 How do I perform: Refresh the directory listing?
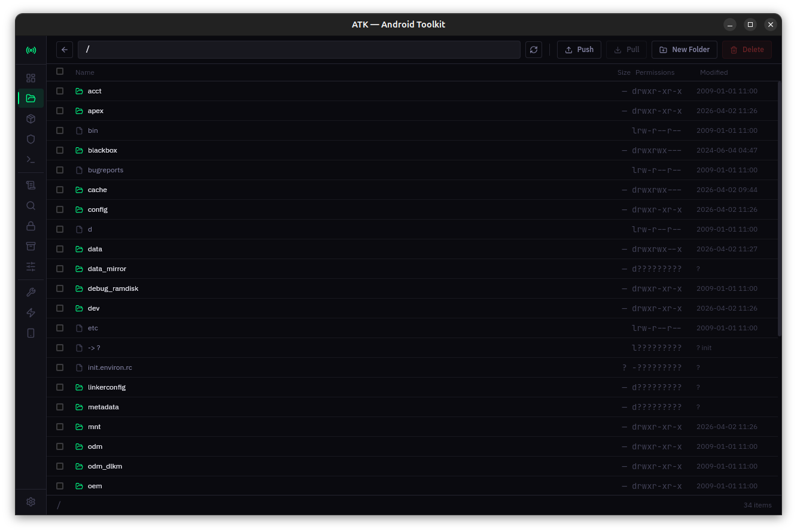534,50
